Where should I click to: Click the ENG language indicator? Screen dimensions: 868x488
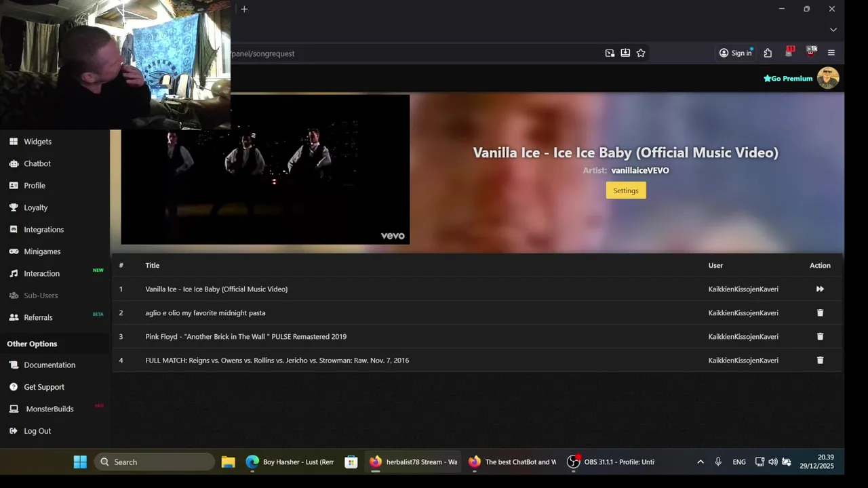coord(739,462)
